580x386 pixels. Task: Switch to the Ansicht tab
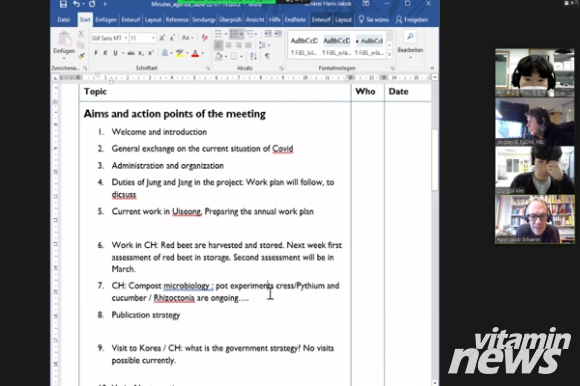255,20
